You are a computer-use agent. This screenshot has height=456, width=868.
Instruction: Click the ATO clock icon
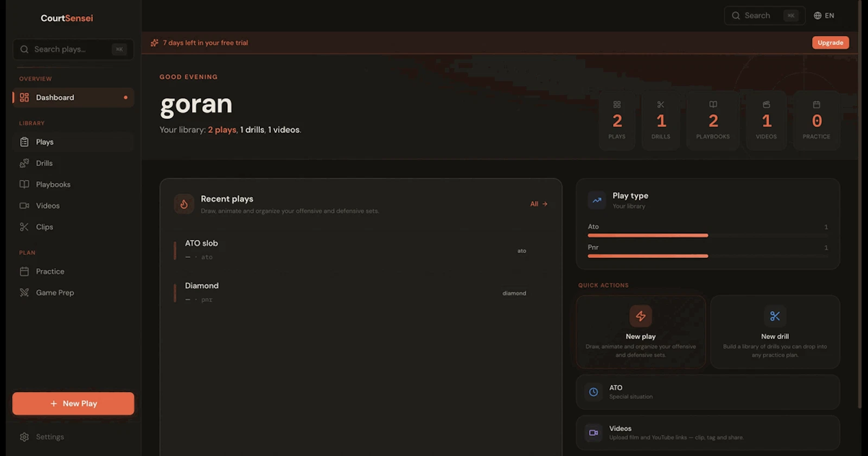593,392
